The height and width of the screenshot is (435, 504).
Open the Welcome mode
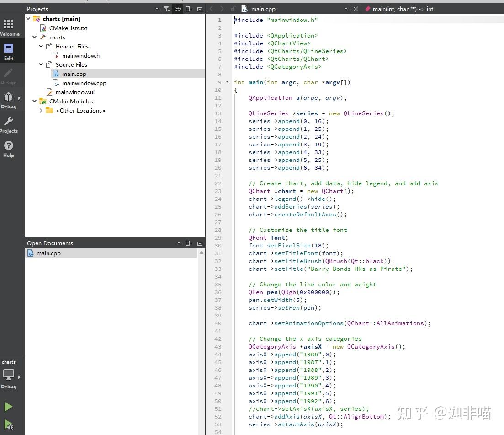pyautogui.click(x=10, y=27)
